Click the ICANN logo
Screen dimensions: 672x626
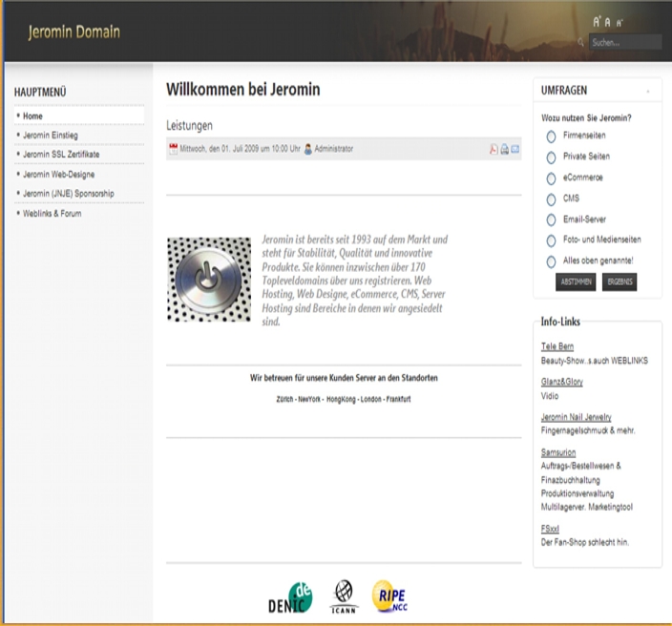pos(342,595)
